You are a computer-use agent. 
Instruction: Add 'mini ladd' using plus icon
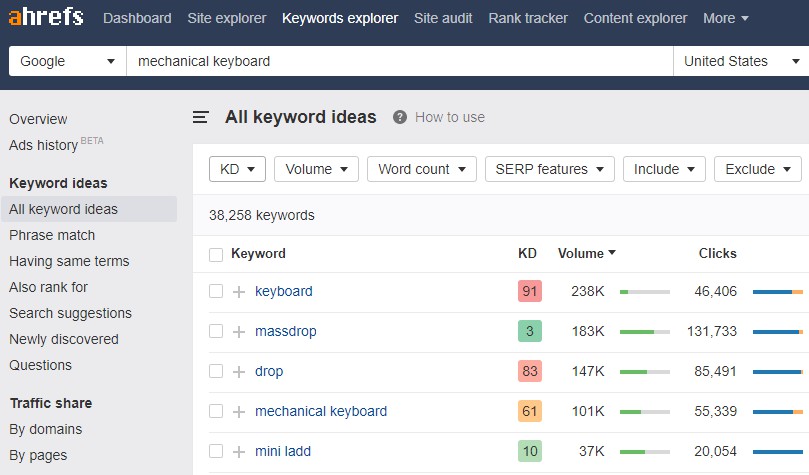(239, 452)
